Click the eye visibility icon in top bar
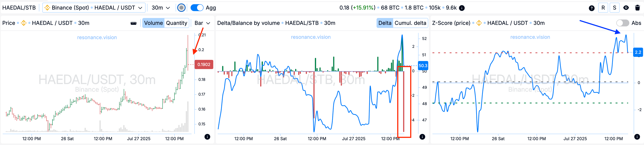The width and height of the screenshot is (644, 145). pos(626,8)
